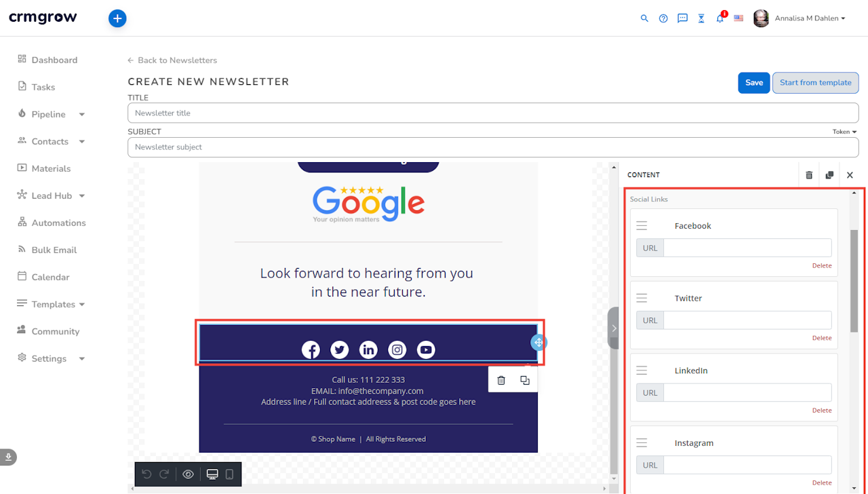The image size is (868, 494).
Task: Click the LinkedIn URL input field
Action: coord(747,392)
